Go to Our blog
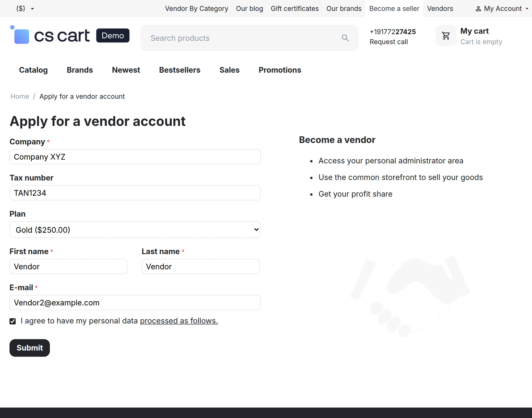This screenshot has width=532, height=418. [x=249, y=9]
